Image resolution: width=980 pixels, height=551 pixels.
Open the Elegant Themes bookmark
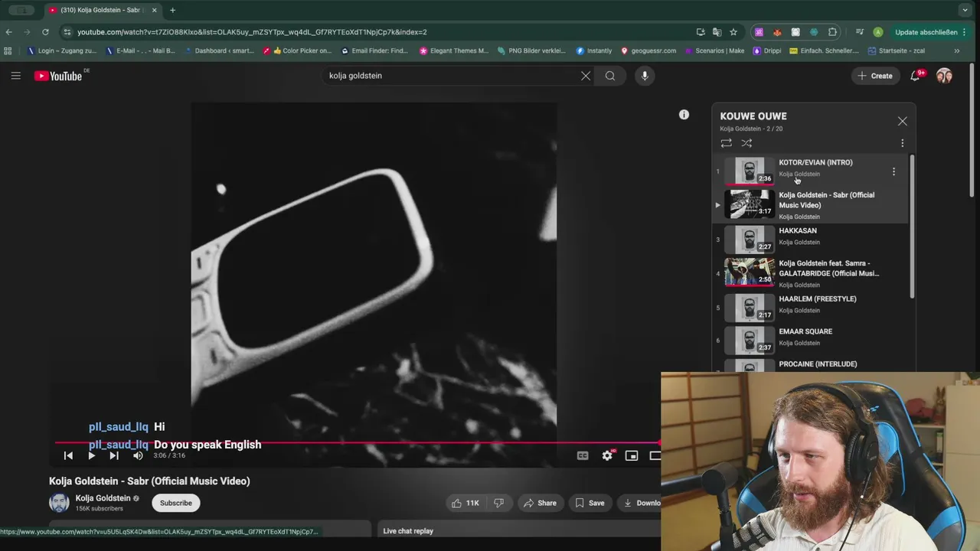(454, 51)
